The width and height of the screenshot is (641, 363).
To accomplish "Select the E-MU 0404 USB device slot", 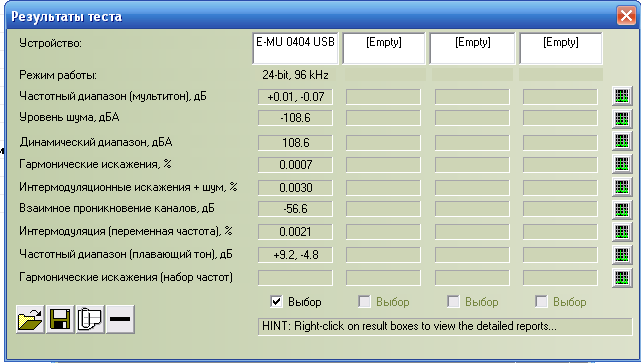I will click(x=295, y=48).
